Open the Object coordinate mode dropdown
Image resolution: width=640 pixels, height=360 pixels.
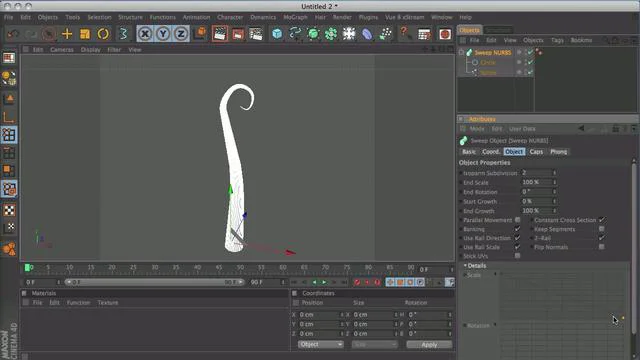320,344
